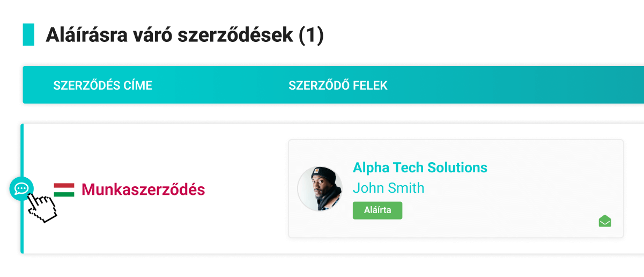Click the contract count (1) in the heading

click(312, 35)
